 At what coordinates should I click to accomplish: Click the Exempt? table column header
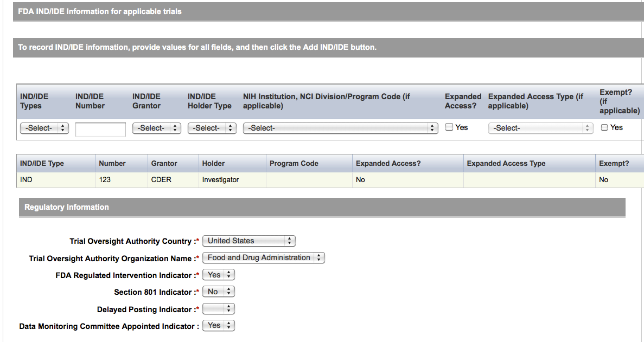click(x=620, y=163)
